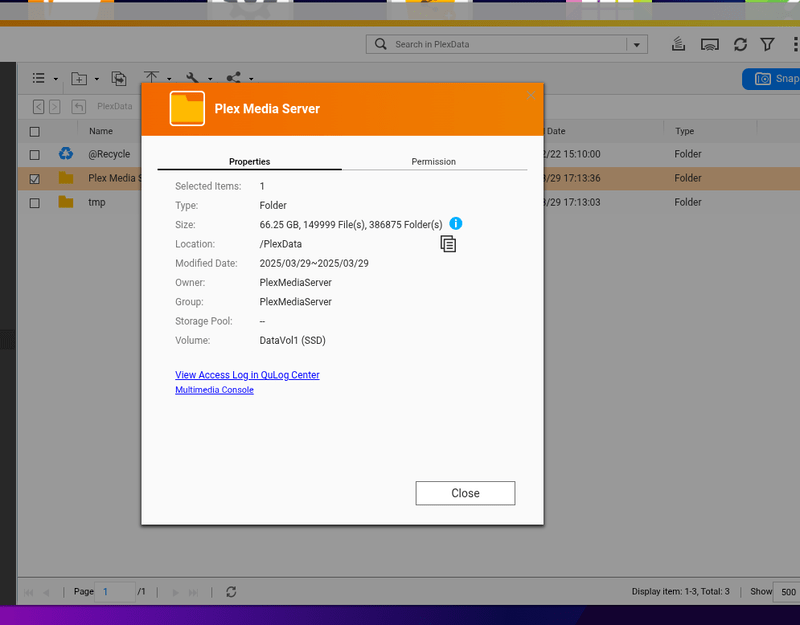Viewport: 800px width, 625px height.
Task: Close the dialog with the header X
Action: 531,95
